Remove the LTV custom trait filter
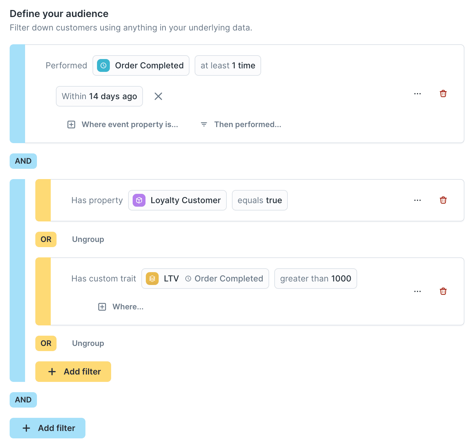 point(443,291)
